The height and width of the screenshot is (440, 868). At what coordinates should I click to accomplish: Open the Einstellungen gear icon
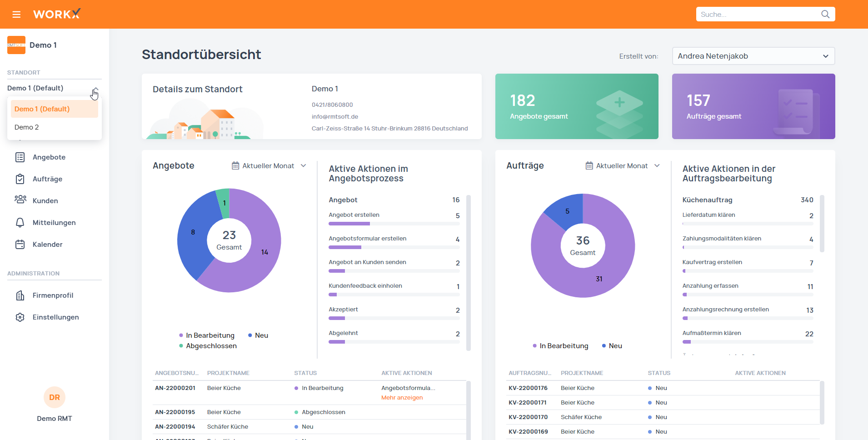20,317
